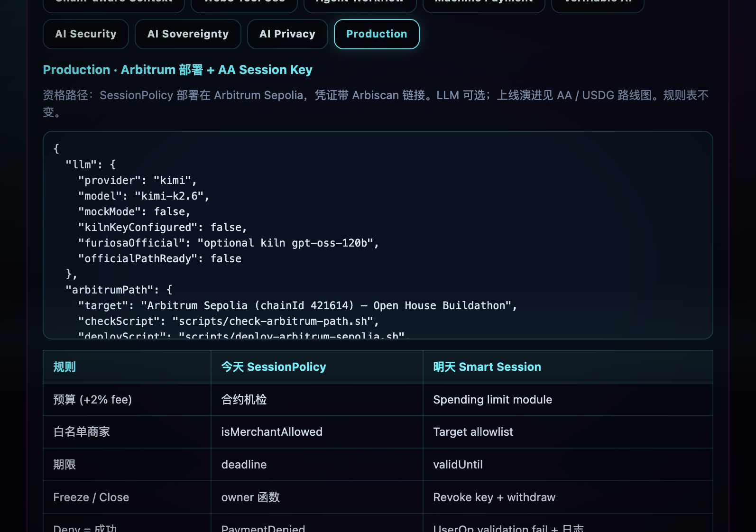
Task: Click the "kilnKeyConfigured": false line
Action: pyautogui.click(x=162, y=227)
